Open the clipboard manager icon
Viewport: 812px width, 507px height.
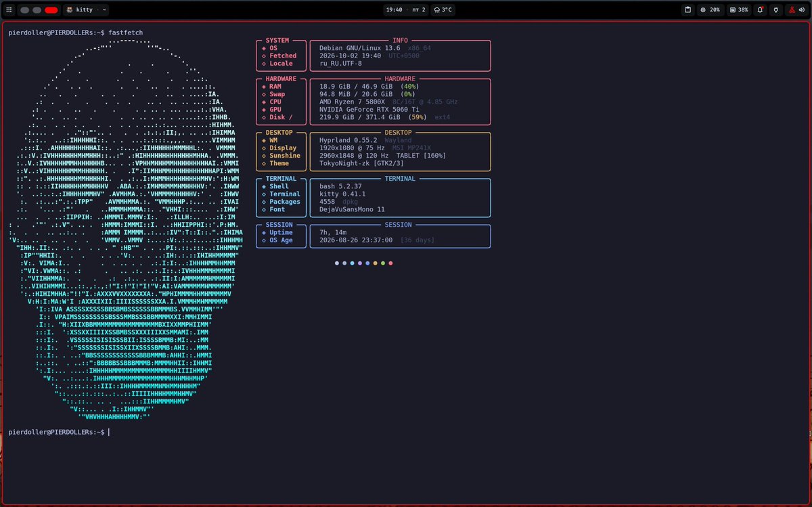(x=687, y=9)
